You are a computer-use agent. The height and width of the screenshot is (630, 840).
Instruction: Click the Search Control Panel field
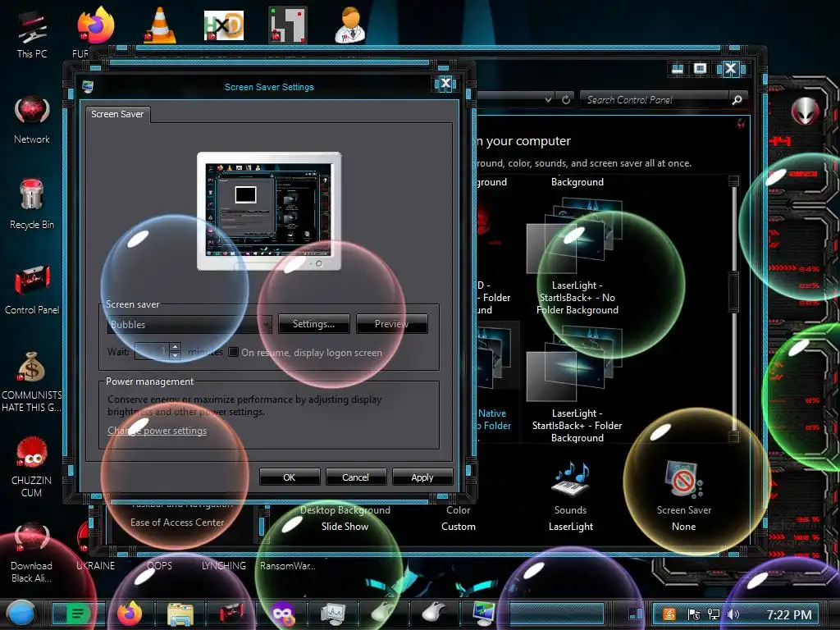pos(657,99)
